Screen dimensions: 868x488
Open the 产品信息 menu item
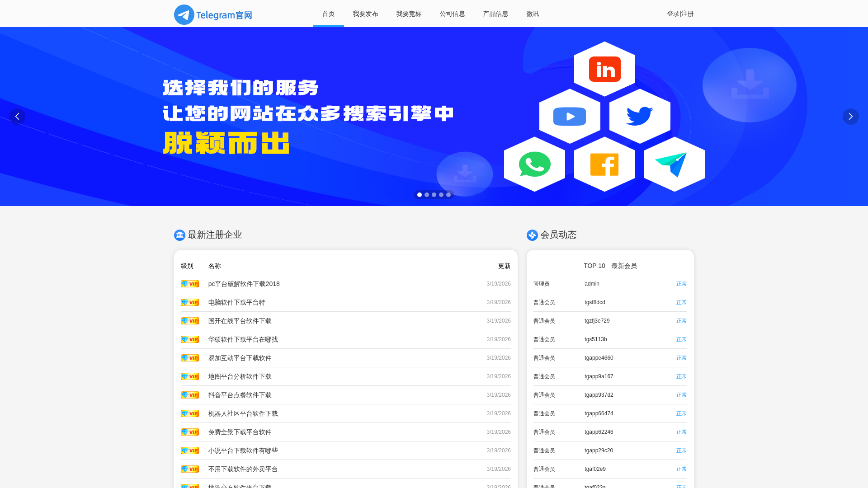click(496, 14)
